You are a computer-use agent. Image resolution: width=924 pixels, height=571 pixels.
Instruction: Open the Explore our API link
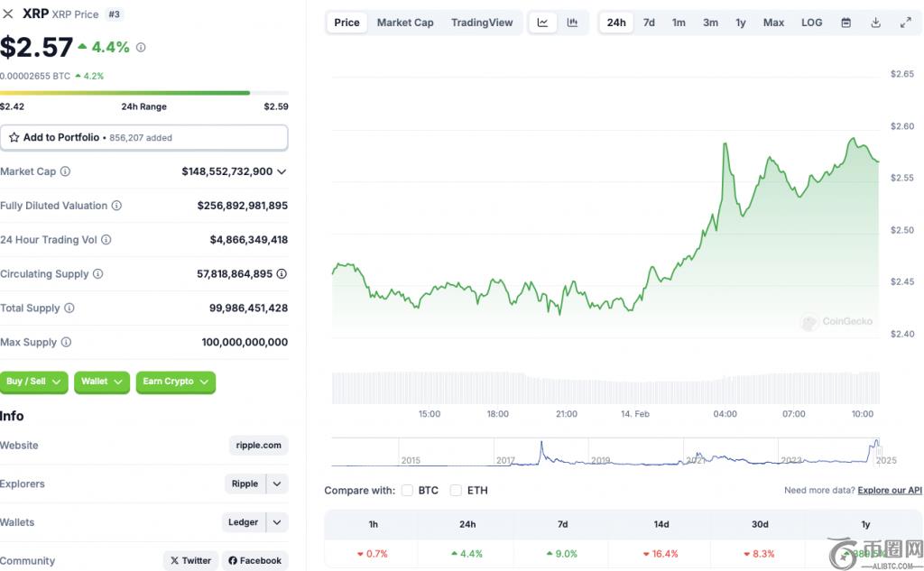coord(889,491)
